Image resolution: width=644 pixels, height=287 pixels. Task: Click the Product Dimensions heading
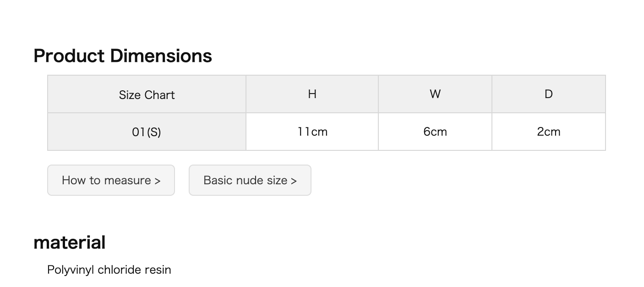[123, 56]
